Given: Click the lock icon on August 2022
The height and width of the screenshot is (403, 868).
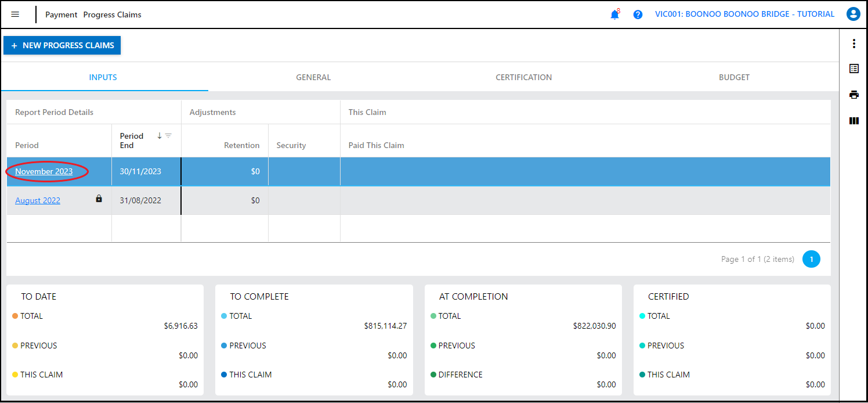Looking at the screenshot, I should point(99,199).
